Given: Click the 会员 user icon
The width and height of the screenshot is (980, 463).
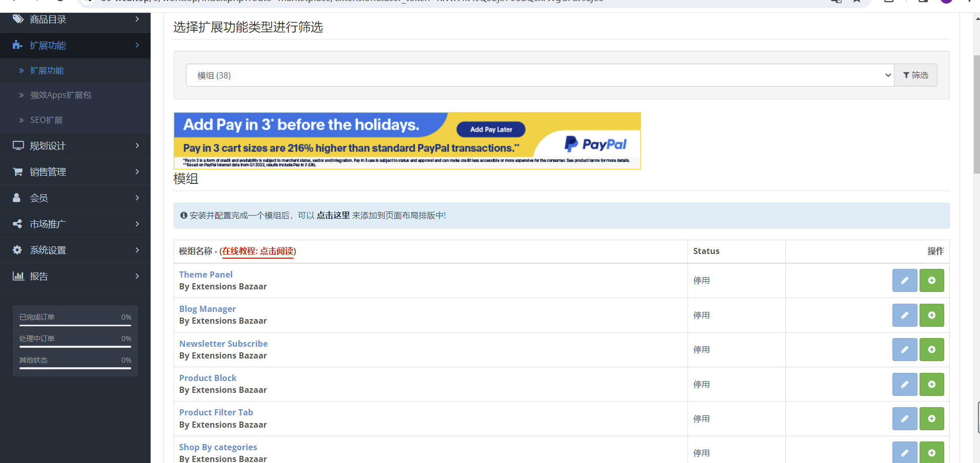Looking at the screenshot, I should (x=17, y=198).
